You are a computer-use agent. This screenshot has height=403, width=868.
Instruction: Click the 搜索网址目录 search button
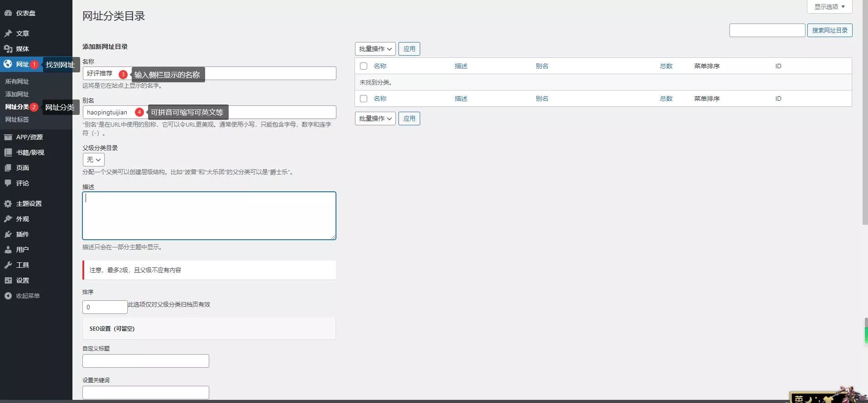(830, 30)
